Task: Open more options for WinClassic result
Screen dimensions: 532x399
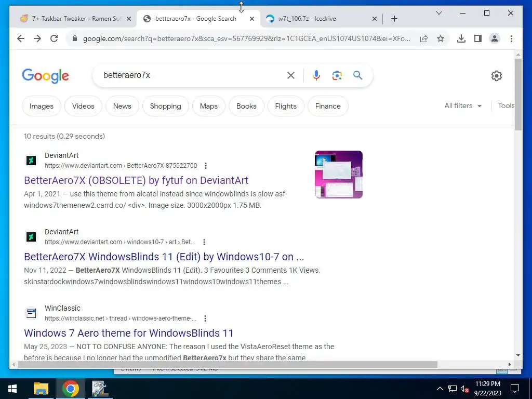Action: coord(205,318)
